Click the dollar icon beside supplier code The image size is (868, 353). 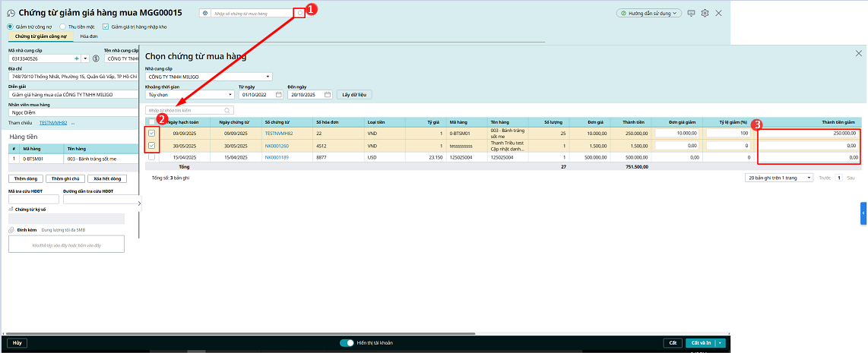point(96,58)
